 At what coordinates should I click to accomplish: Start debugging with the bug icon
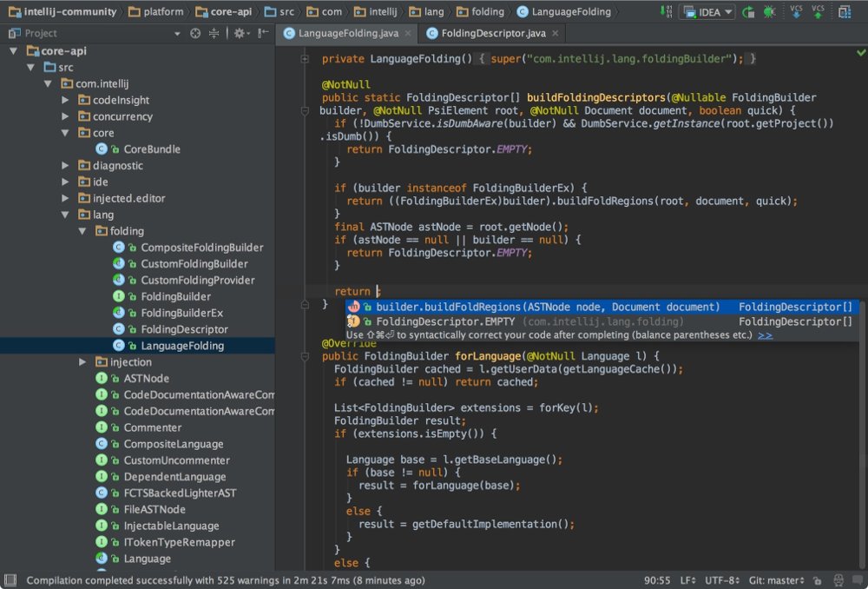(x=769, y=12)
